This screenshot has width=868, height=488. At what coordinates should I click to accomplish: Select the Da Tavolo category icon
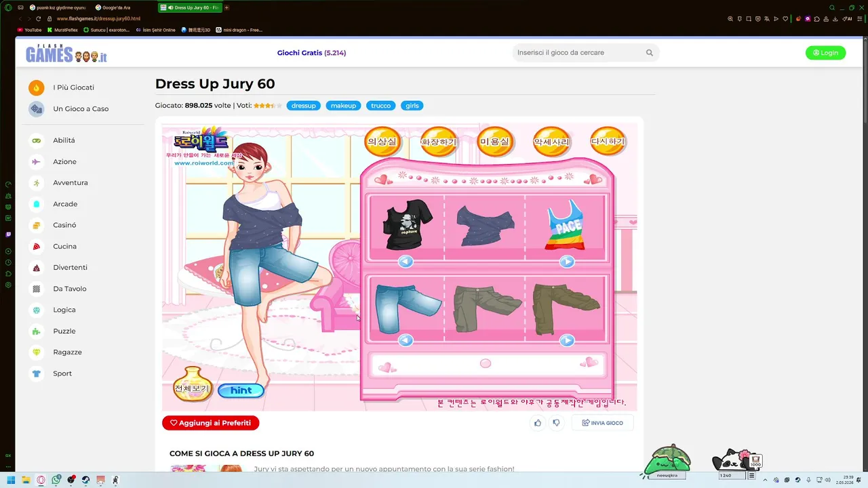point(37,289)
